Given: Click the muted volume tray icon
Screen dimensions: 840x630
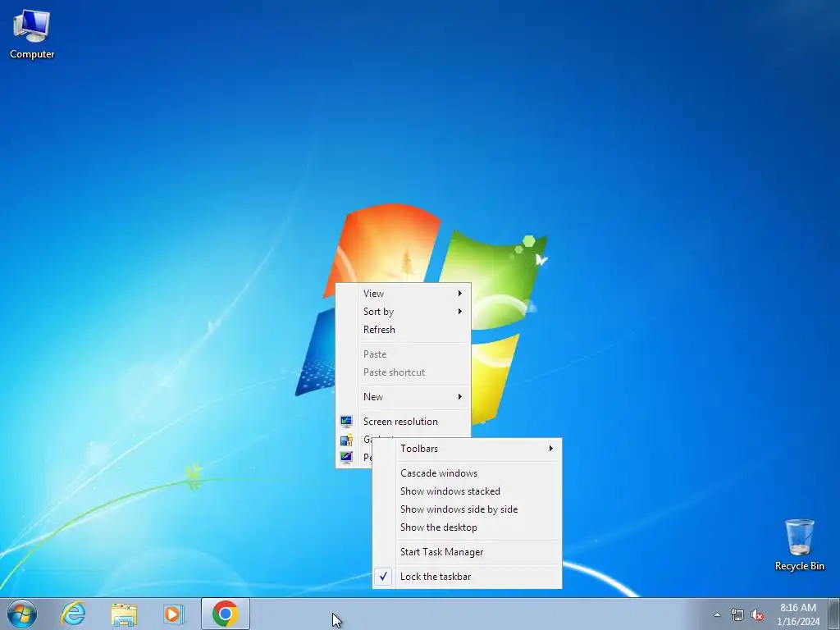Looking at the screenshot, I should [757, 614].
